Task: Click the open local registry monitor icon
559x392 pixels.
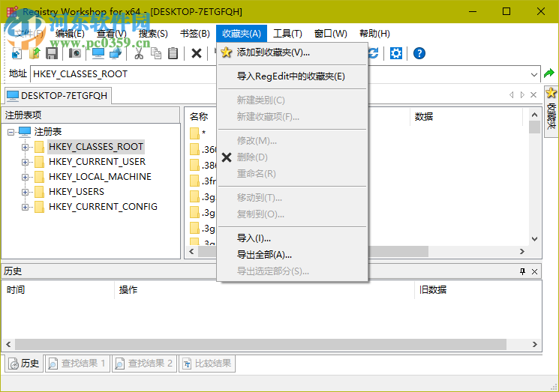Action: coord(98,53)
